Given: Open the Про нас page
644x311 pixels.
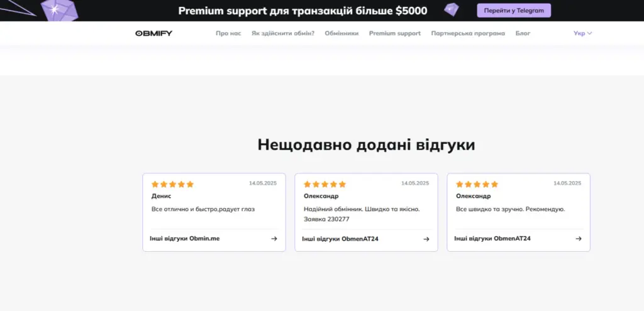Looking at the screenshot, I should tap(228, 33).
